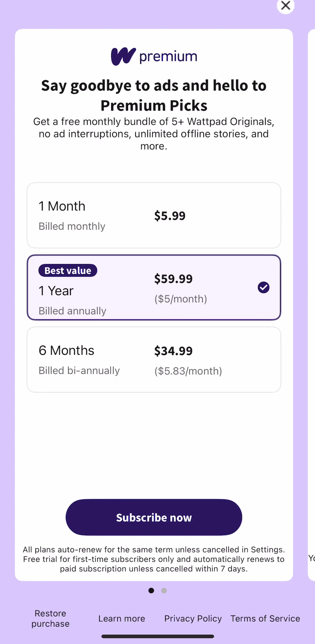Tap the home indicator bar at bottom
Image resolution: width=315 pixels, height=644 pixels.
pyautogui.click(x=158, y=636)
